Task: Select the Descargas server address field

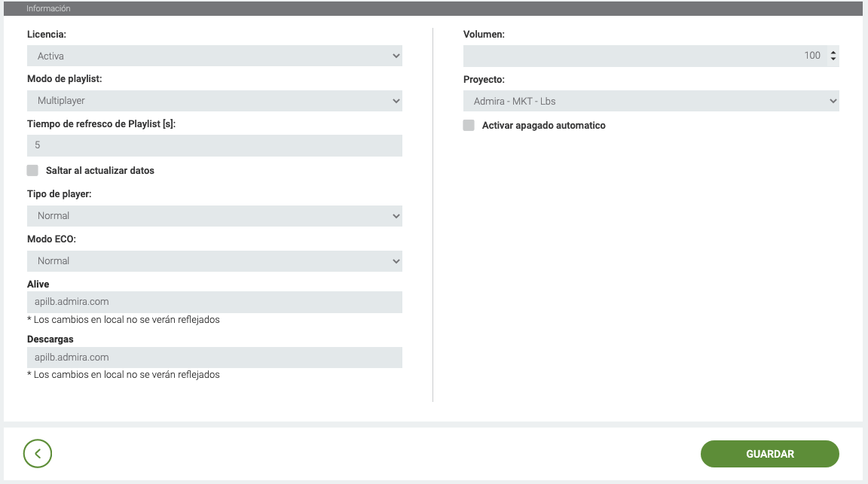Action: pos(214,358)
